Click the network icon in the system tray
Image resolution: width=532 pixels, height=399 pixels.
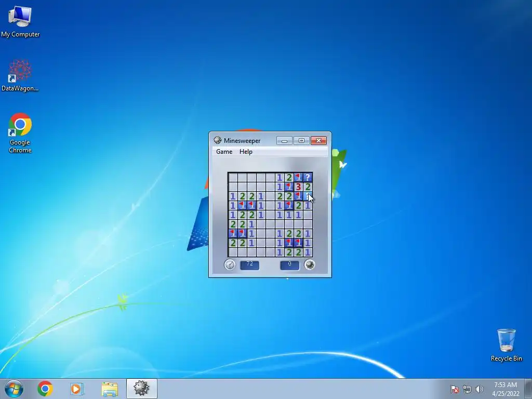tap(467, 389)
